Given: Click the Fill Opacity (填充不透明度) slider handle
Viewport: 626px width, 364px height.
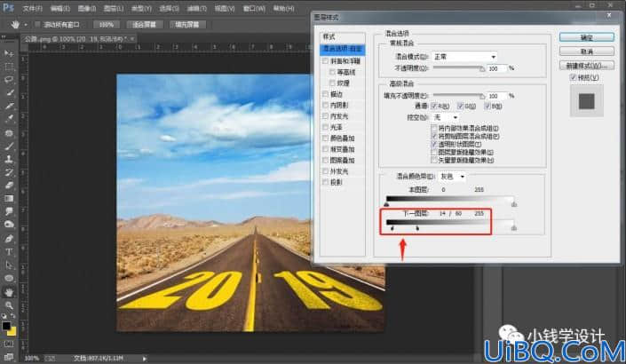Looking at the screenshot, I should pos(482,96).
